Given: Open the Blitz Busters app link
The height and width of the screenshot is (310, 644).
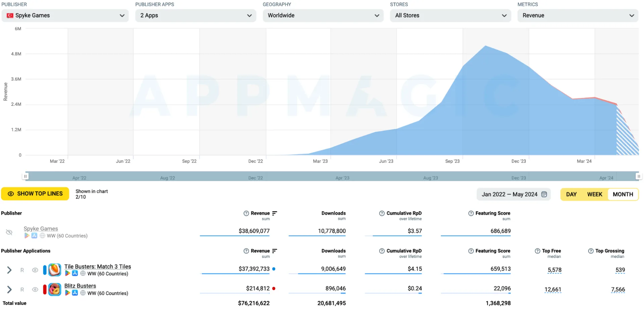Looking at the screenshot, I should coord(80,286).
